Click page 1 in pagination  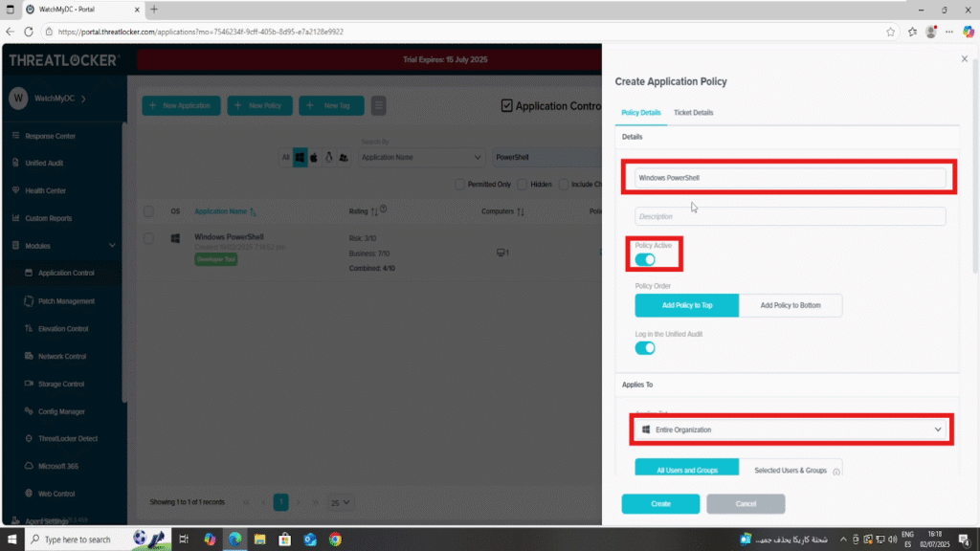[x=280, y=502]
